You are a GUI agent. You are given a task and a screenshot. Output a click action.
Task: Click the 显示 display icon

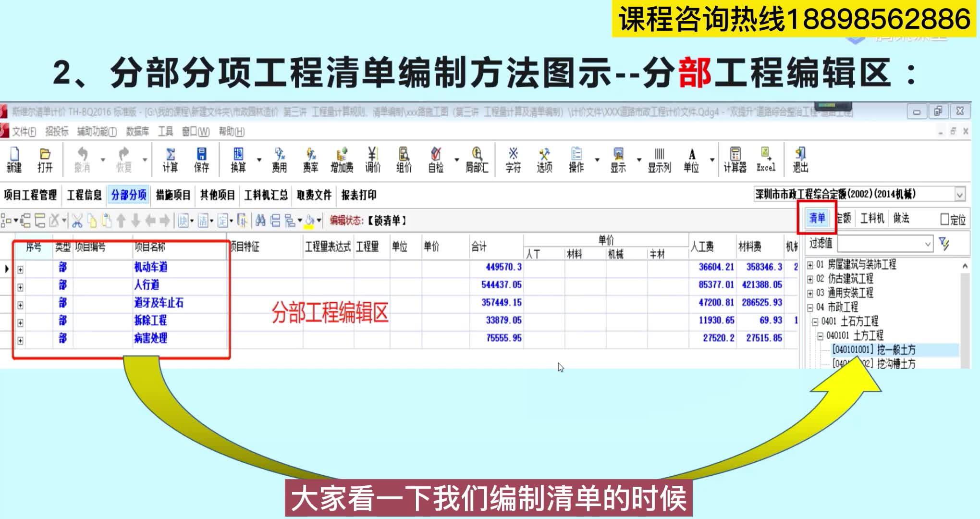[x=618, y=160]
